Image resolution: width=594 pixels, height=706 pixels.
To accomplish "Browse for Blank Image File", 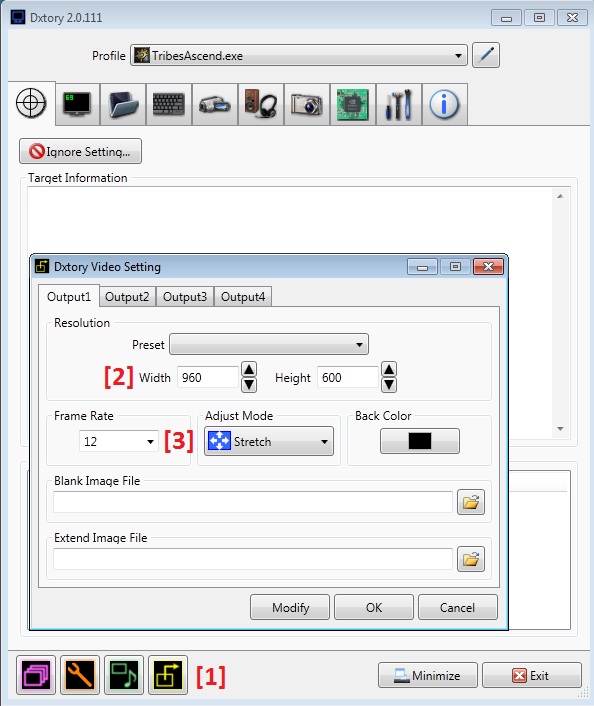I will pos(471,502).
